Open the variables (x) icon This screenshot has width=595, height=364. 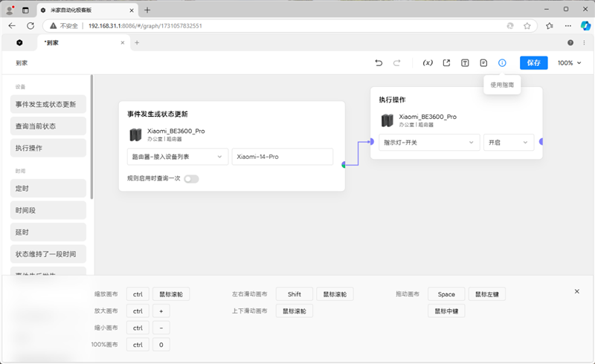pyautogui.click(x=428, y=63)
